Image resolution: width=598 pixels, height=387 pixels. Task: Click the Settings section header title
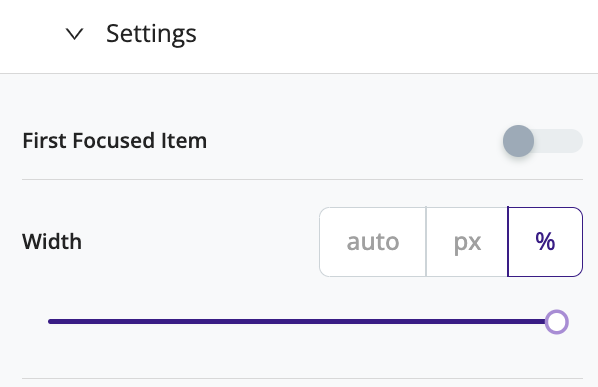151,34
